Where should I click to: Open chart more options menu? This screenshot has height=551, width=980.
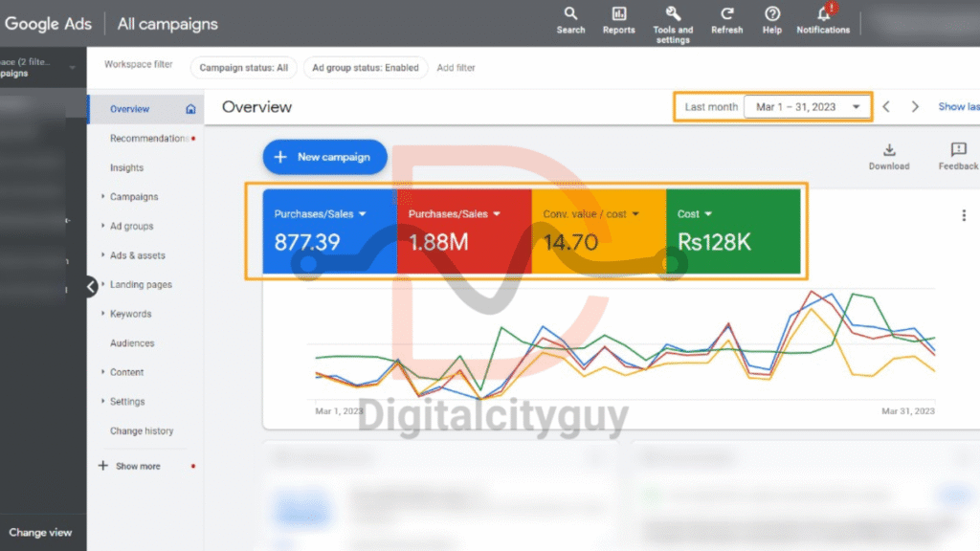click(964, 215)
